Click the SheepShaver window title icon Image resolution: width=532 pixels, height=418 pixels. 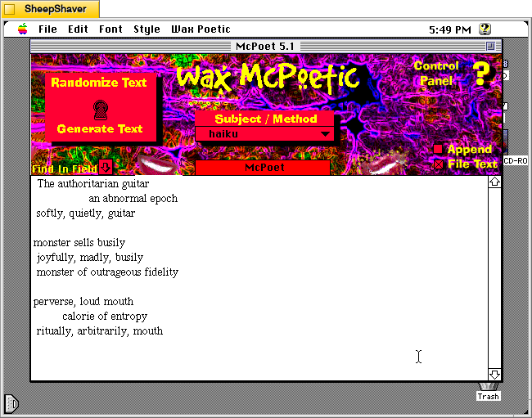tap(10, 9)
